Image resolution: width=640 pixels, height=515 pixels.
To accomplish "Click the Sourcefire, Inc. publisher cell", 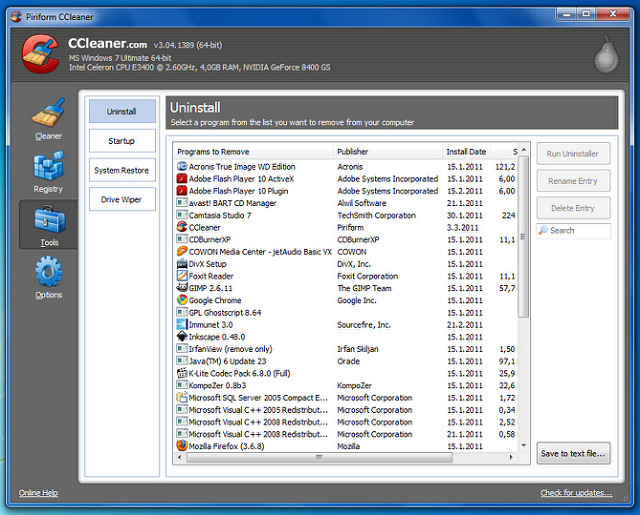I will (364, 324).
